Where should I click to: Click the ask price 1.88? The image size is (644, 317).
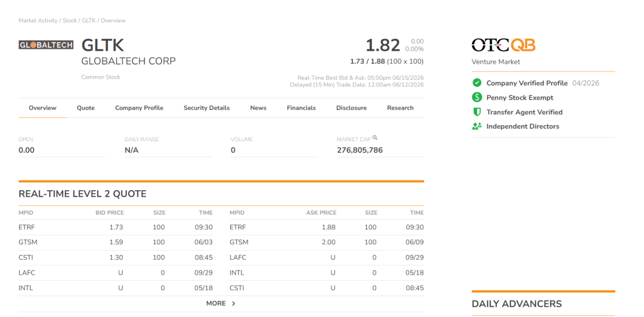click(329, 227)
